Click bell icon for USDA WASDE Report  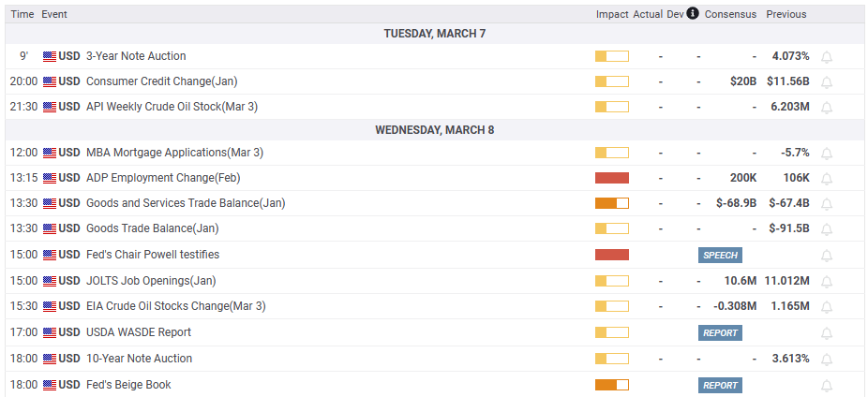pos(827,332)
